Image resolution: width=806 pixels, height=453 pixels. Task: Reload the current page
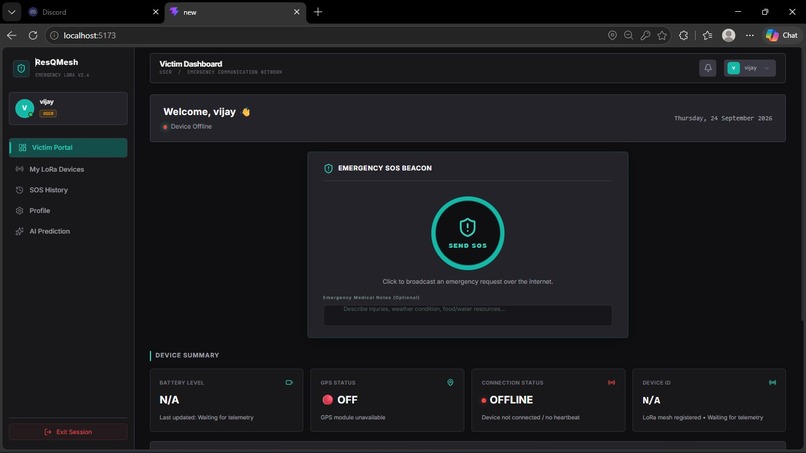point(33,35)
